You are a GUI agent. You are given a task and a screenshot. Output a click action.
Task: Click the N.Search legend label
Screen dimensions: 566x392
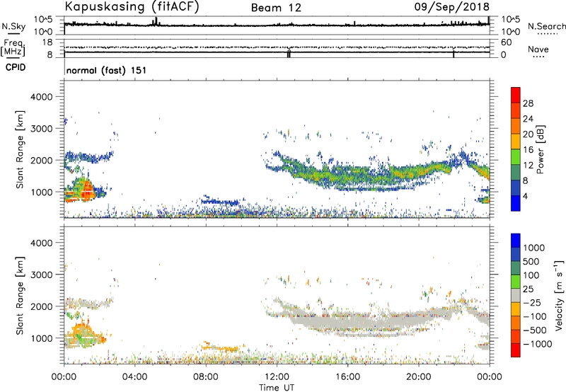[547, 26]
